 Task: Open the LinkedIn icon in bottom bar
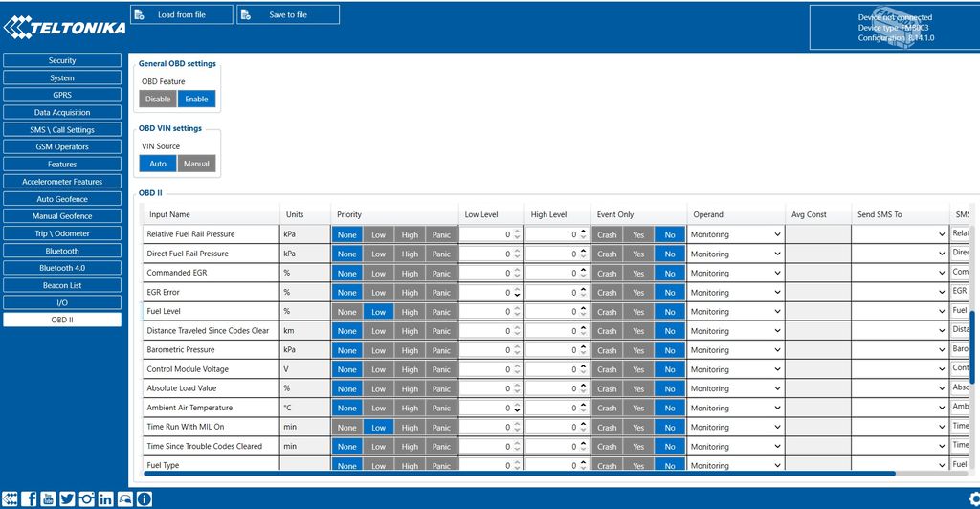click(105, 498)
